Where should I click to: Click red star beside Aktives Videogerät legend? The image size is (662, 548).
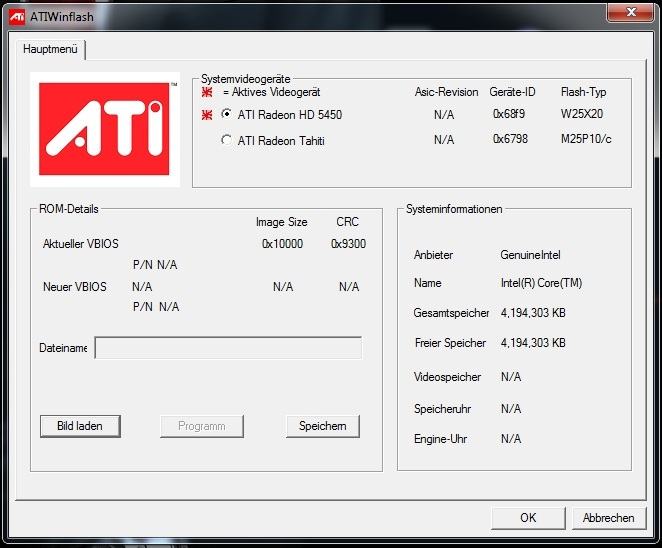[x=207, y=92]
